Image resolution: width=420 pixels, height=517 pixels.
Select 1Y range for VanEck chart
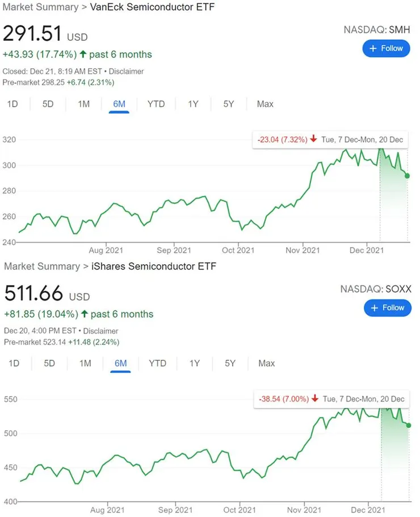pos(194,104)
